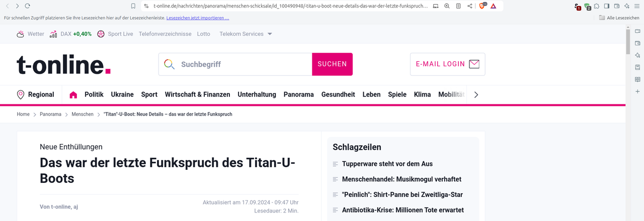Click the page's vertical scrollbar thumb

pos(628,42)
